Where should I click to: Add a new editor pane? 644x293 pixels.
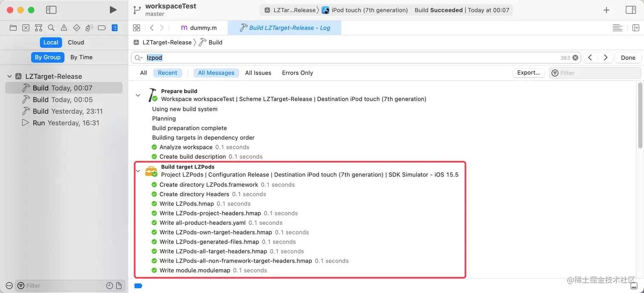tap(636, 28)
